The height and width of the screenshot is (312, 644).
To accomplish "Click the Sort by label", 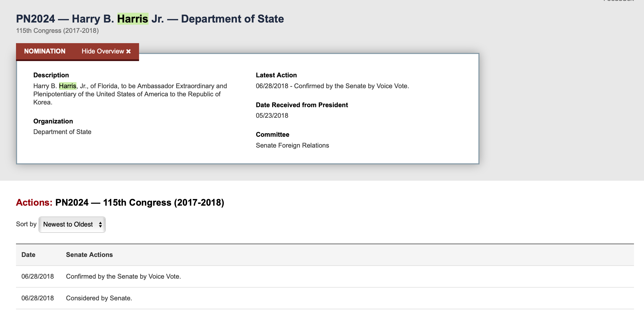I will pos(26,224).
